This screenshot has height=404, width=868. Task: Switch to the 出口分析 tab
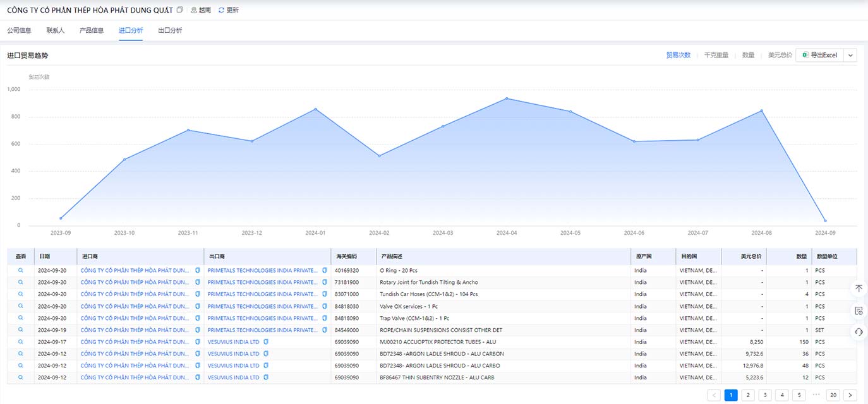coord(170,30)
